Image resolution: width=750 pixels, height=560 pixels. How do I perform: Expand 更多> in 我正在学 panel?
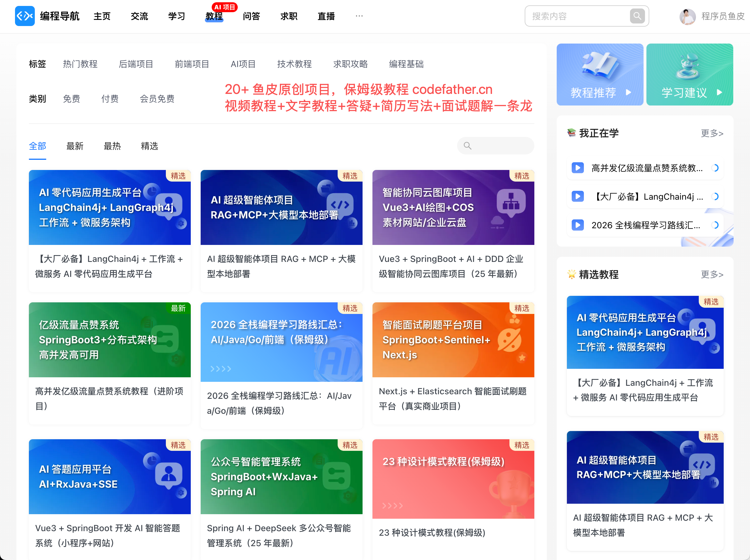pyautogui.click(x=712, y=133)
